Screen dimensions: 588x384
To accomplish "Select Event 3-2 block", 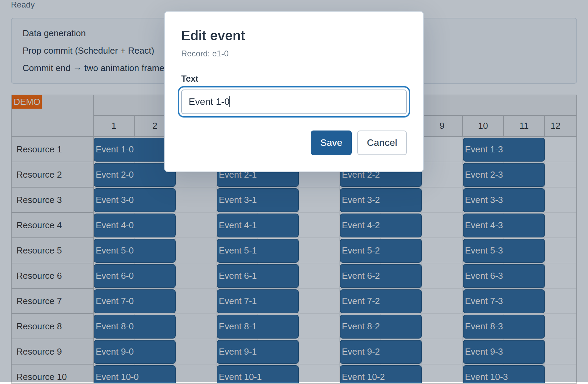I will 380,200.
